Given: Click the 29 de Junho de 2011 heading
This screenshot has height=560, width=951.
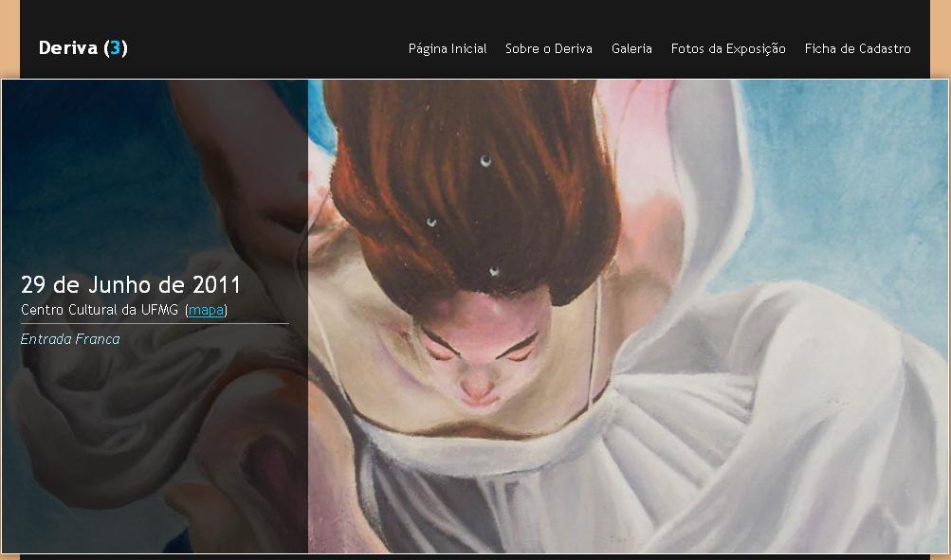Looking at the screenshot, I should 131,284.
